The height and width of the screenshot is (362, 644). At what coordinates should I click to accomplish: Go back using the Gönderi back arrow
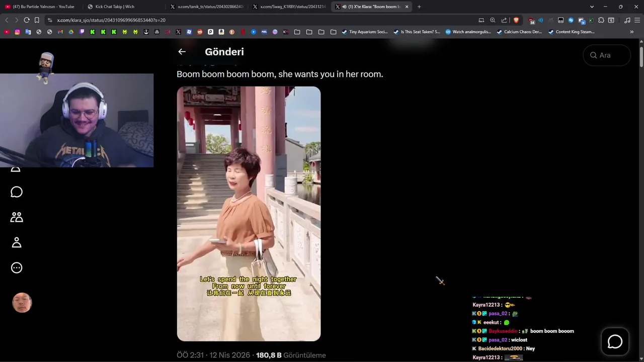point(182,52)
